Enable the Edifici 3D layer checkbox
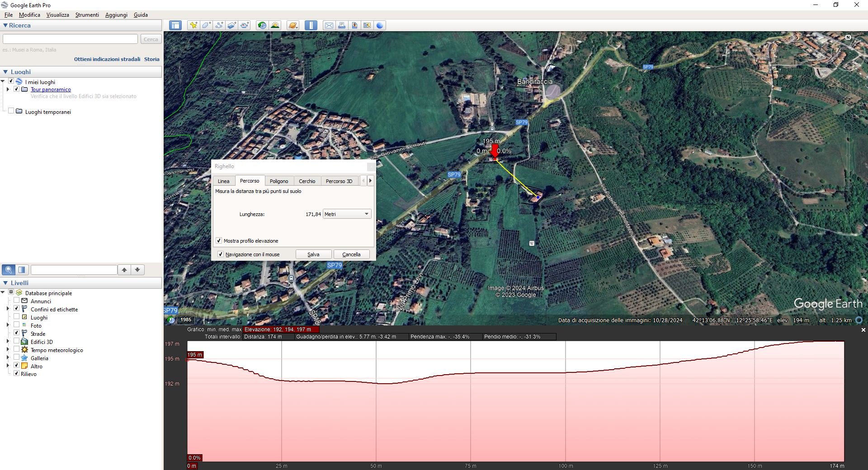The width and height of the screenshot is (868, 470). pos(17,342)
